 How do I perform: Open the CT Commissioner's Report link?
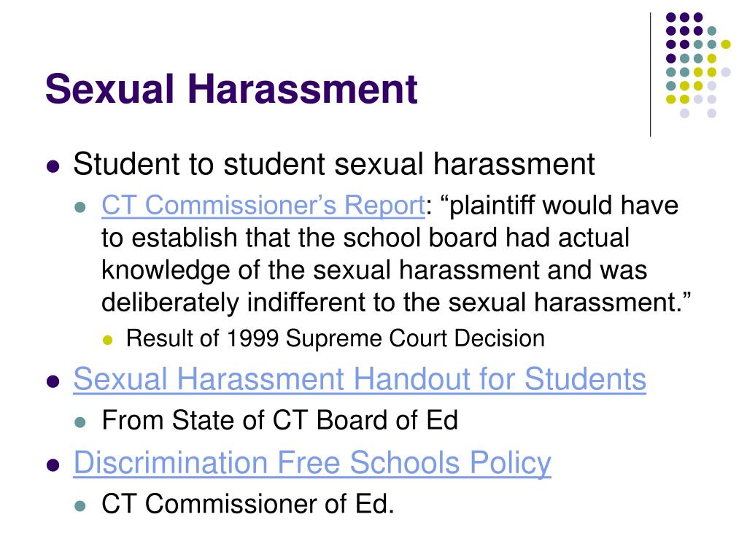pos(263,205)
